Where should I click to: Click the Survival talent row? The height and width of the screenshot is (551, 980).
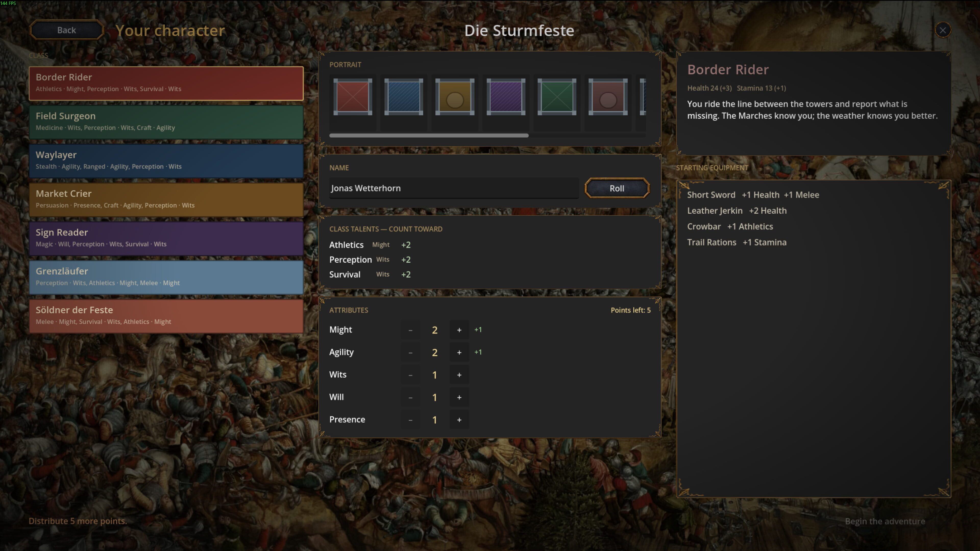coord(370,274)
